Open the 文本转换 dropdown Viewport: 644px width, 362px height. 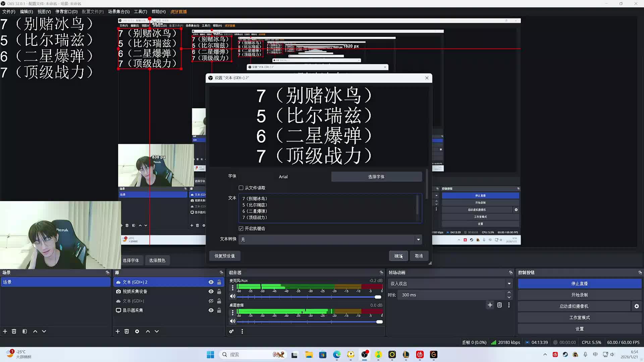click(418, 239)
